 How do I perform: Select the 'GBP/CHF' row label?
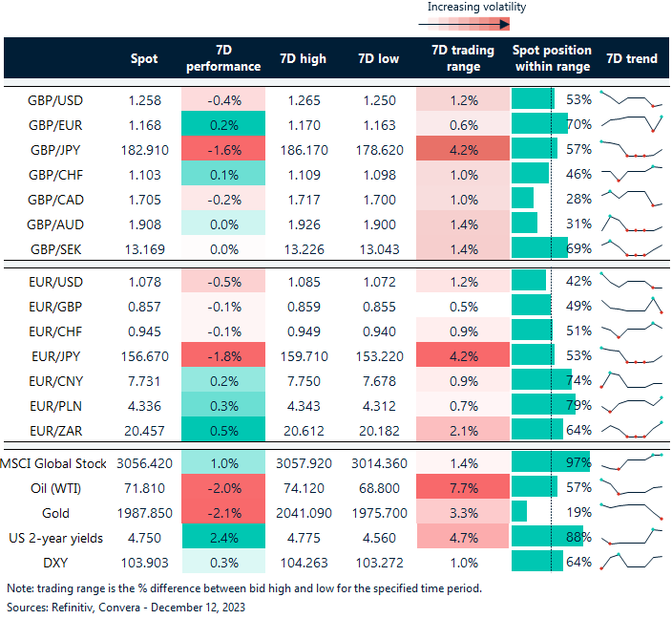[x=55, y=175]
